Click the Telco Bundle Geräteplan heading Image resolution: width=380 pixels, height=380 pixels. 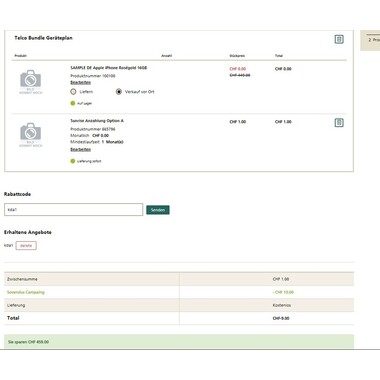coord(43,38)
